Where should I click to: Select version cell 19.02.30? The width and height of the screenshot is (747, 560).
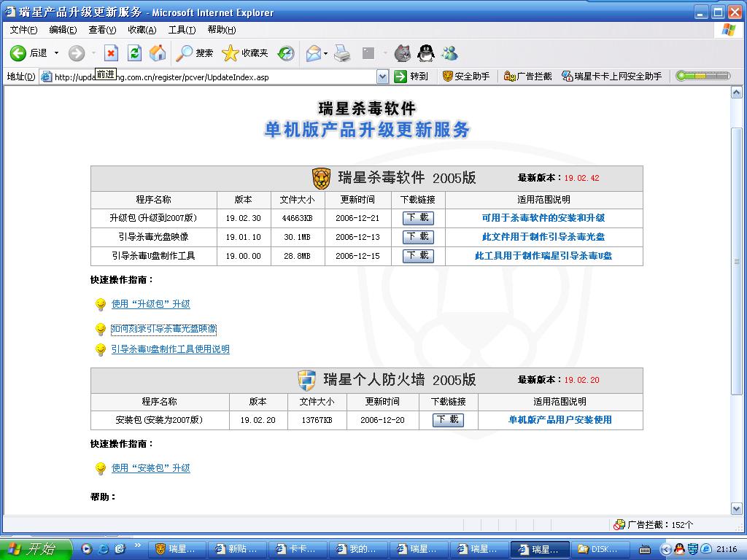pos(244,218)
